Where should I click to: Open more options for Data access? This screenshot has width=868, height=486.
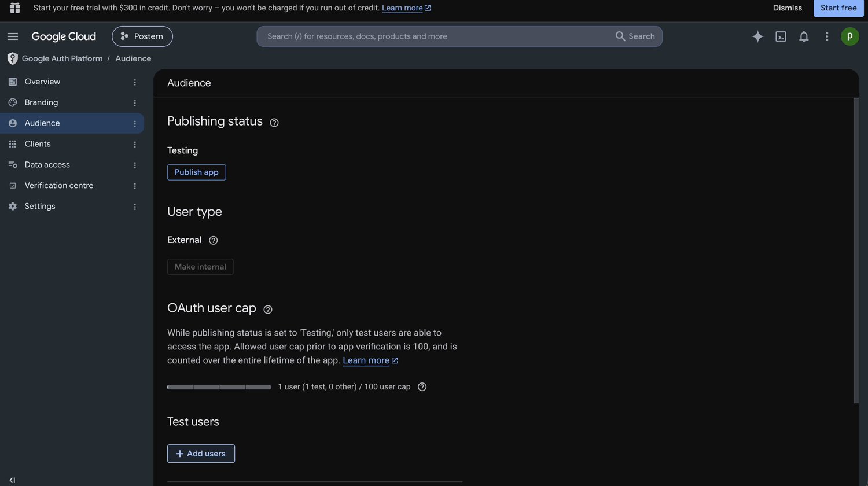click(x=135, y=165)
